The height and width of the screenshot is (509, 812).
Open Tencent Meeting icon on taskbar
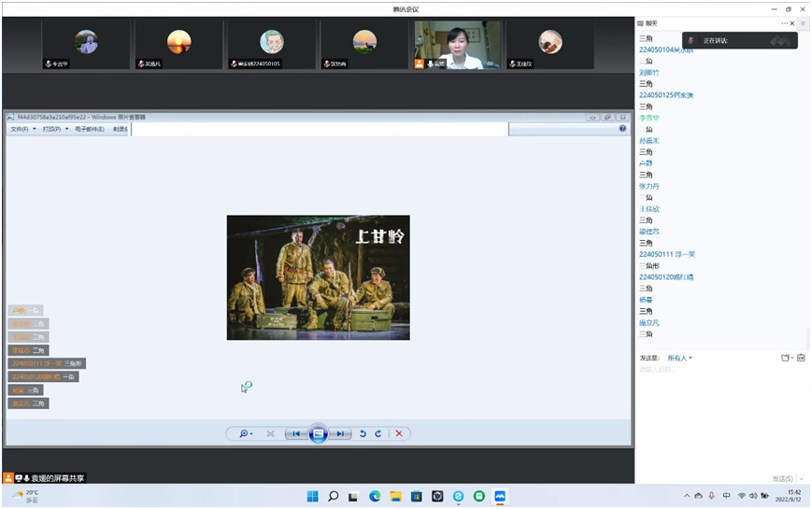point(500,497)
